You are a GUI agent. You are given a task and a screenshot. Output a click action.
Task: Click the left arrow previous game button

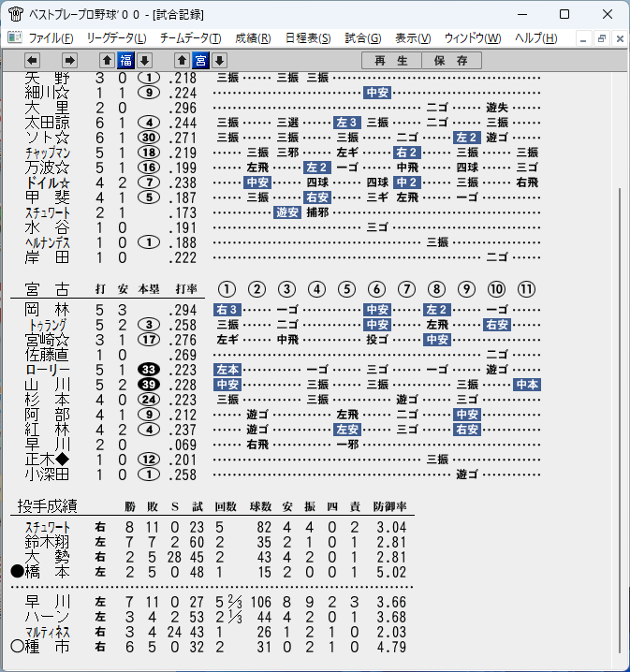point(32,61)
